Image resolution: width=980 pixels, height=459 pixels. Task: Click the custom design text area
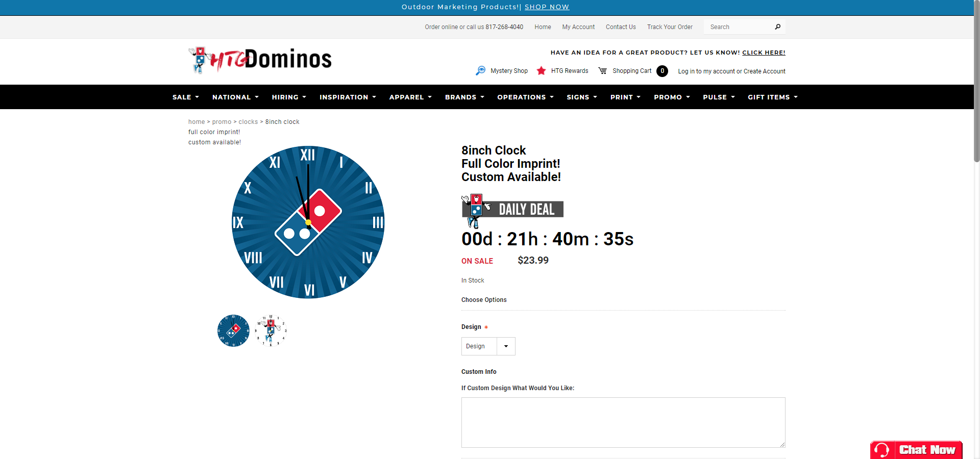point(623,422)
